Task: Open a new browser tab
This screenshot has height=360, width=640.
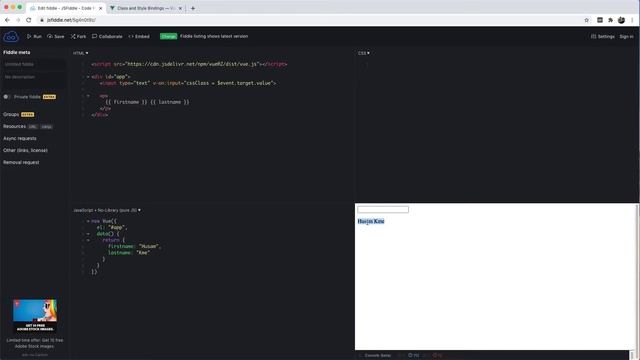Action: coord(193,8)
